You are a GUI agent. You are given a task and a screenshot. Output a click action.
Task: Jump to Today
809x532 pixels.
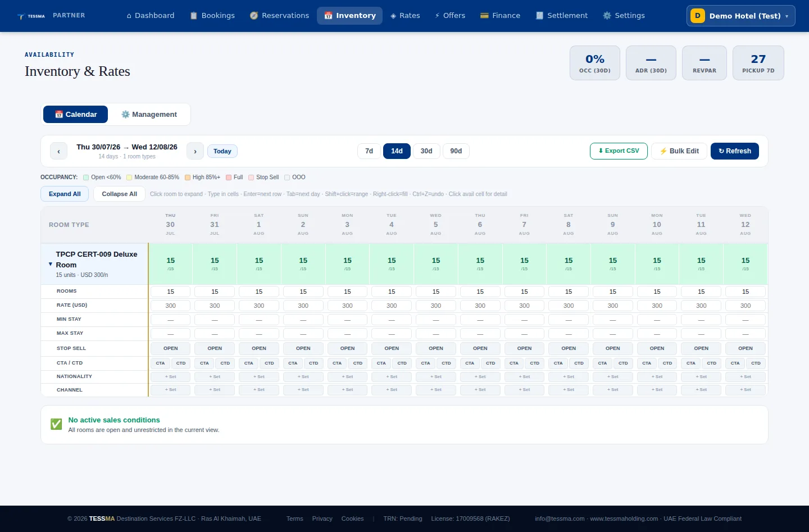(222, 151)
